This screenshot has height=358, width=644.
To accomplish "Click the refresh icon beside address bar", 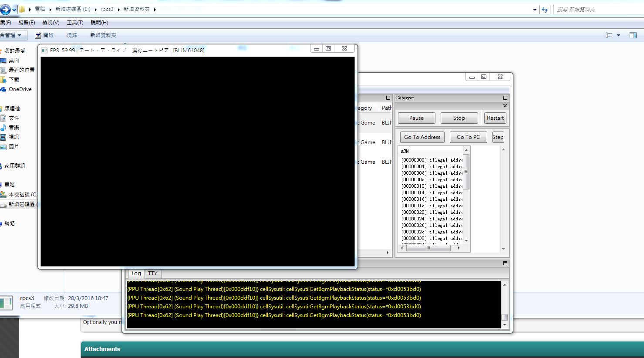I will 545,10.
